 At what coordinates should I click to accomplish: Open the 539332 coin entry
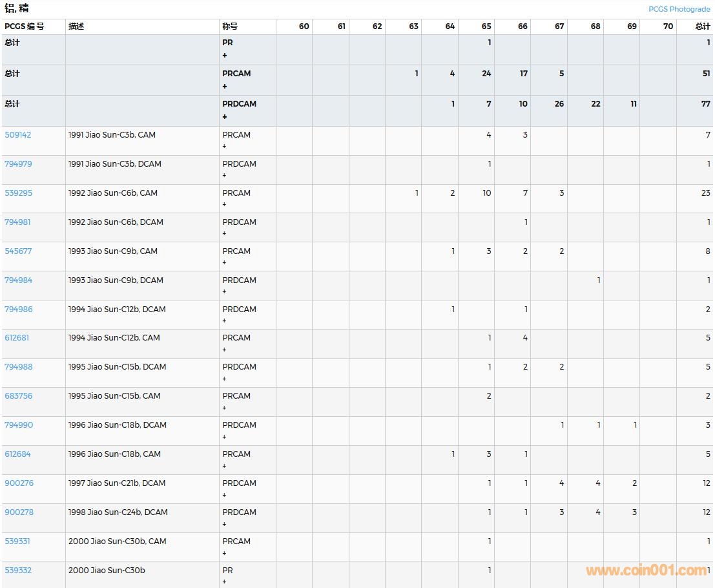pyautogui.click(x=18, y=571)
